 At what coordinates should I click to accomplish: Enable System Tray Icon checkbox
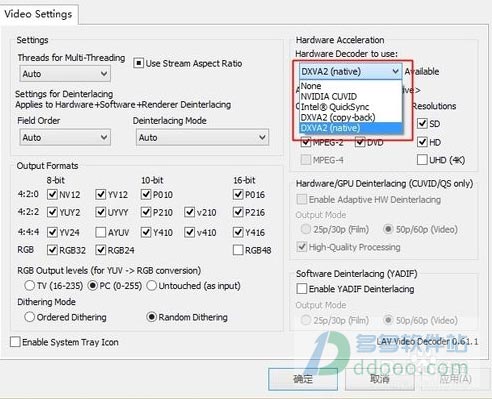15,342
